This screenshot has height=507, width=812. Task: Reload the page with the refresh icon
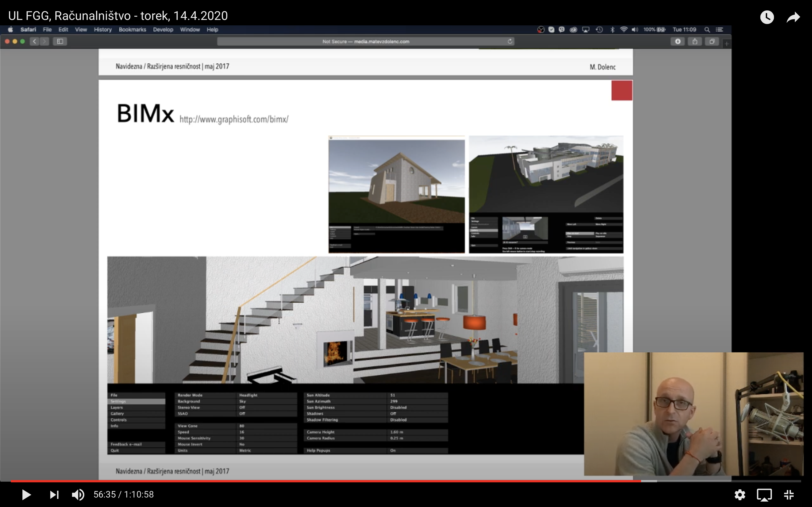[x=510, y=41]
